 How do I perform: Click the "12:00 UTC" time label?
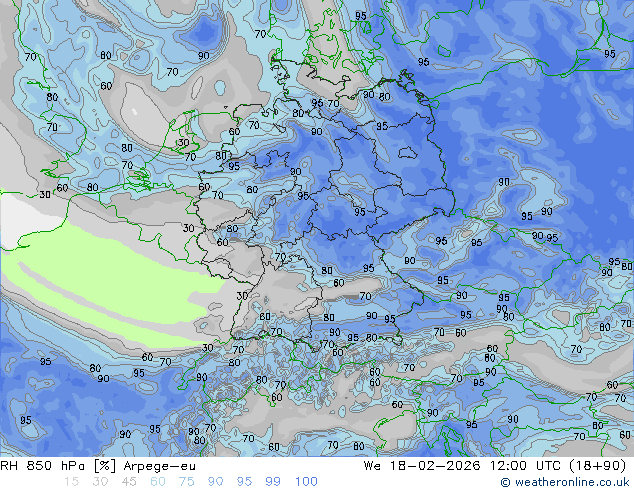525,466
